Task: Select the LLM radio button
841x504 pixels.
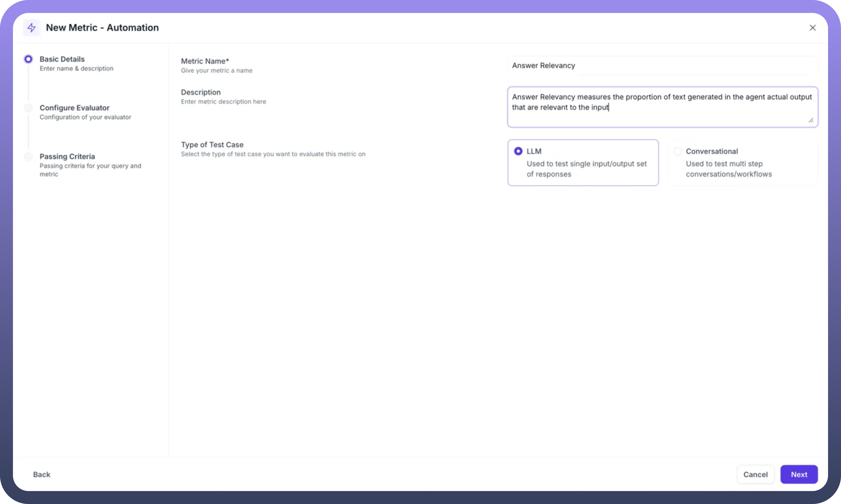Action: tap(518, 151)
